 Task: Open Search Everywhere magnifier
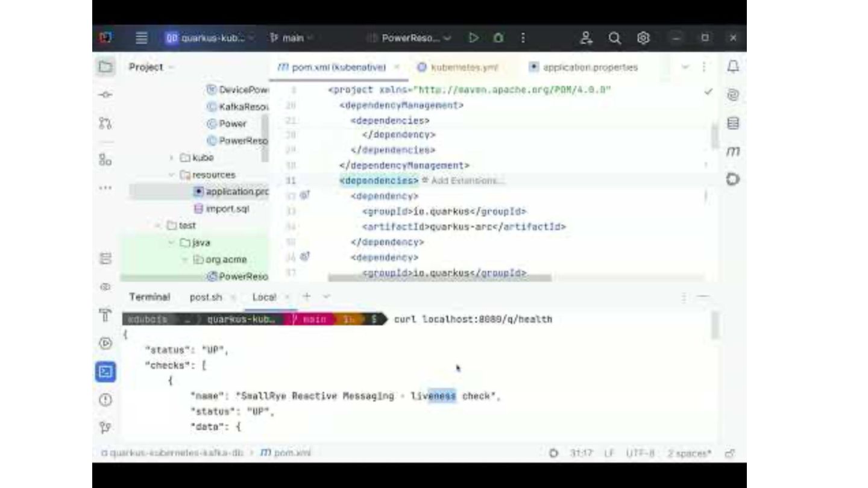tap(614, 38)
